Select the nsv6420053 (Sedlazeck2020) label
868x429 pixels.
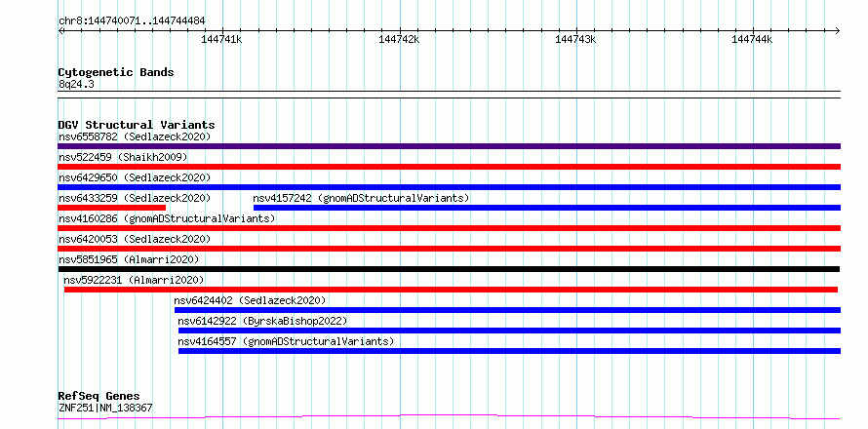135,239
